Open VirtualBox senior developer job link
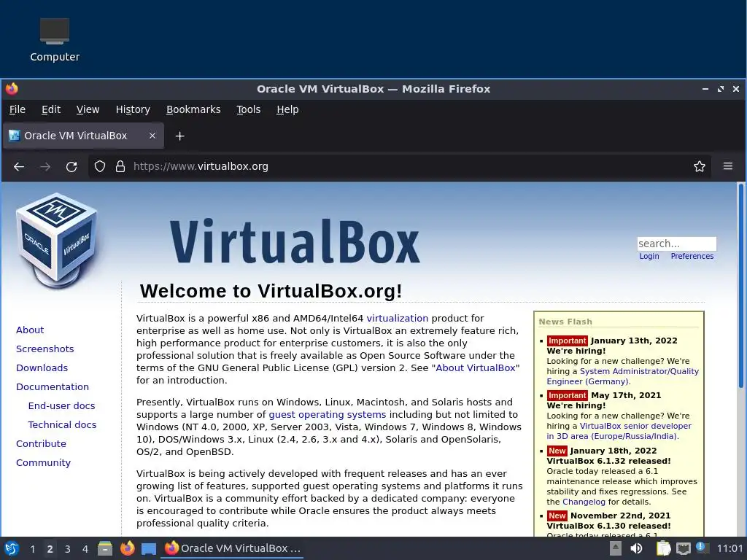 pos(619,431)
